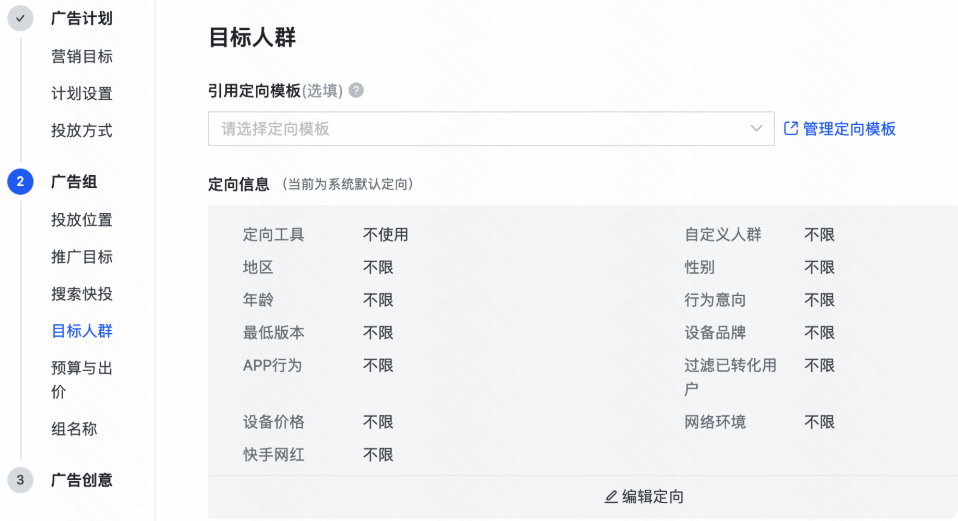Click the 定向信息 section label

(x=238, y=184)
